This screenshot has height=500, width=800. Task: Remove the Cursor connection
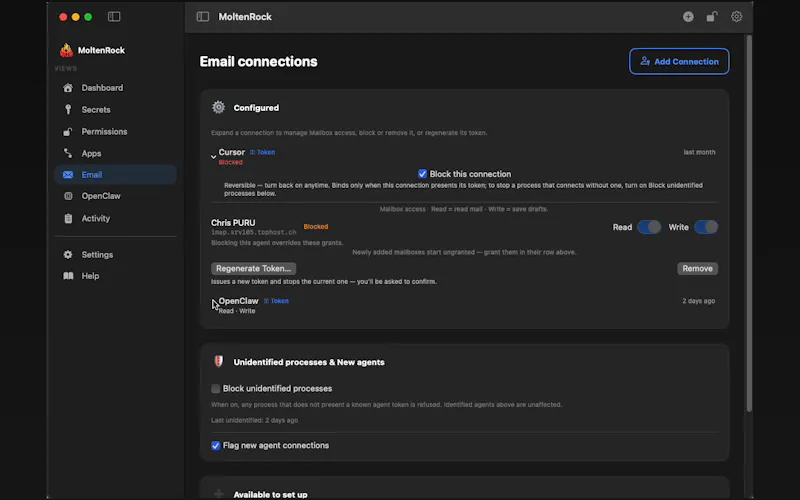tap(697, 268)
